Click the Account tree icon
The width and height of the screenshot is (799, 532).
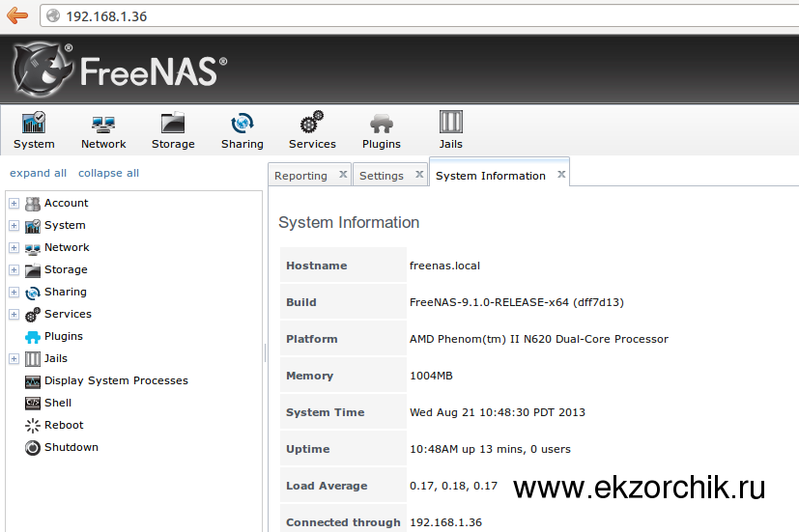pos(33,204)
